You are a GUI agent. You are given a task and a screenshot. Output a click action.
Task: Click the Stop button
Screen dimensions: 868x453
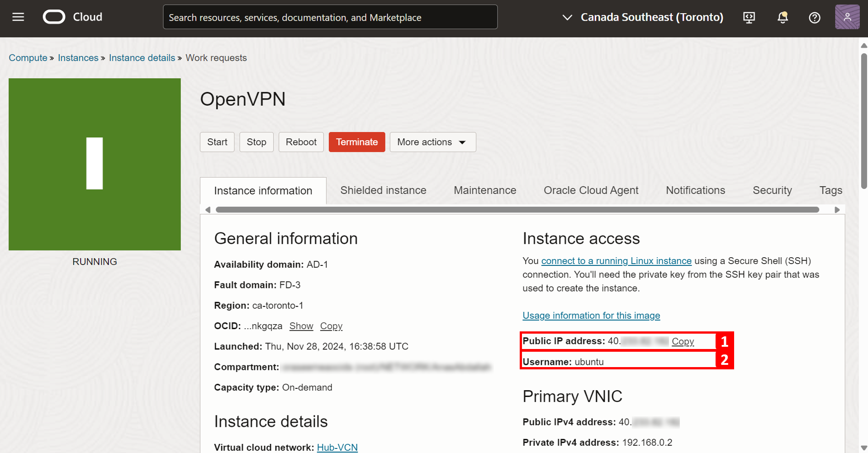click(256, 142)
